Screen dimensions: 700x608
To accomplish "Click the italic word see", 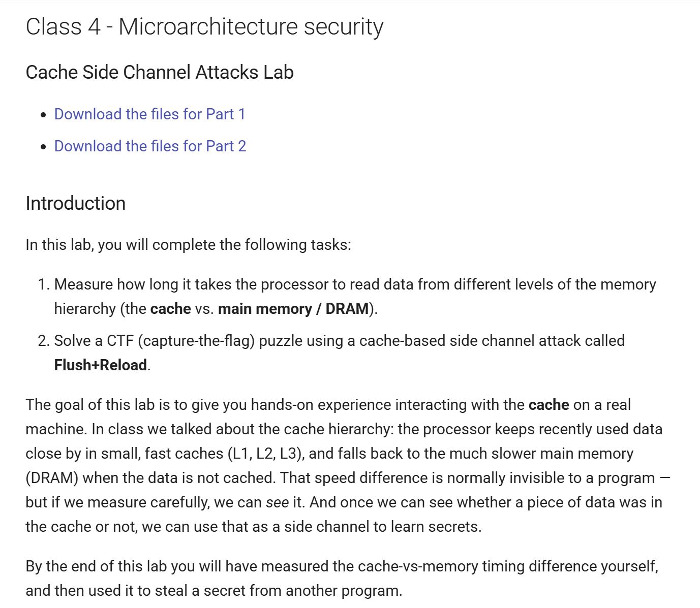I will tap(278, 502).
